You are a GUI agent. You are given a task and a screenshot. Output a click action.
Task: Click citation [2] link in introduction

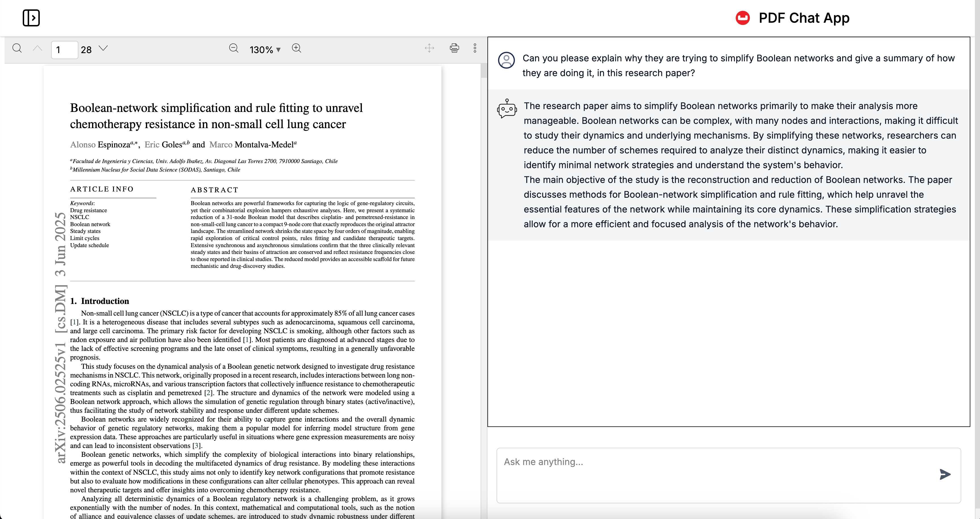[208, 393]
